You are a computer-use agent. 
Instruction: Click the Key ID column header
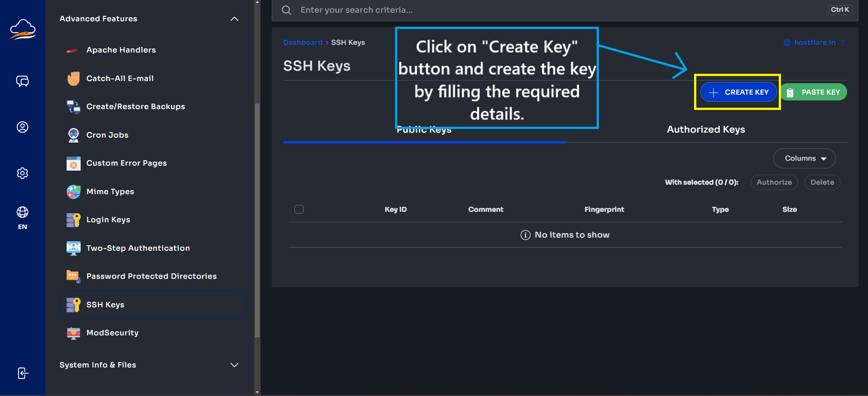(x=395, y=210)
